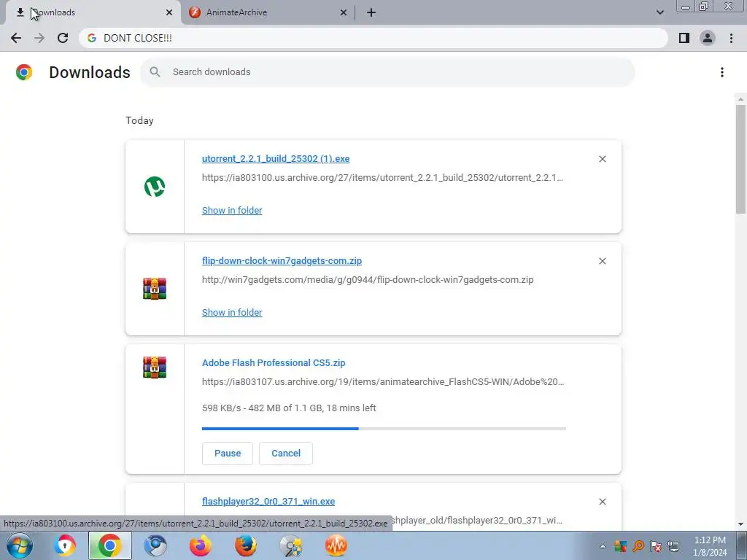Click the scrollbar down arrow
This screenshot has width=747, height=560.
[x=740, y=524]
